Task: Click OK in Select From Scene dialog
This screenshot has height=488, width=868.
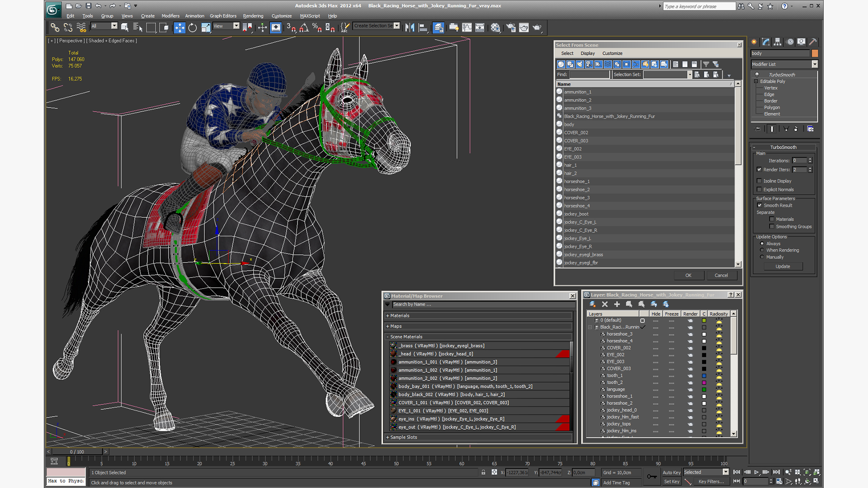Action: point(688,275)
